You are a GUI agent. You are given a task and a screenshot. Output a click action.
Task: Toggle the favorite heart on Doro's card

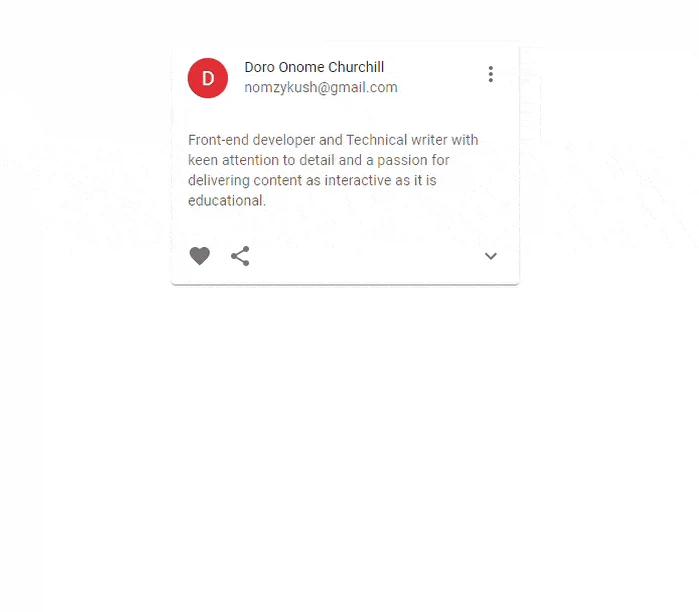pyautogui.click(x=200, y=256)
